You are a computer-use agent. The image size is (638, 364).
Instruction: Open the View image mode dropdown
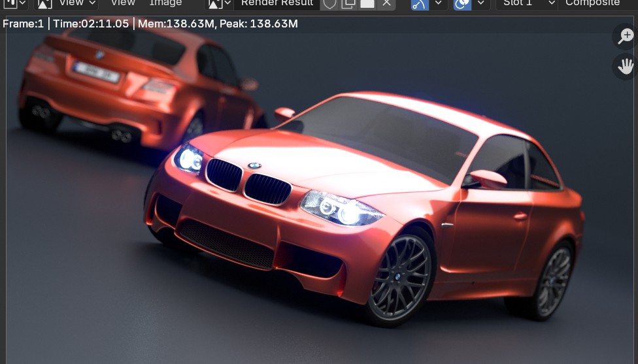pyautogui.click(x=66, y=4)
